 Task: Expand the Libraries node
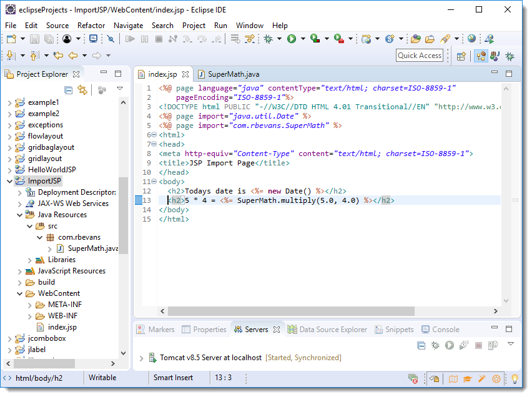29,260
